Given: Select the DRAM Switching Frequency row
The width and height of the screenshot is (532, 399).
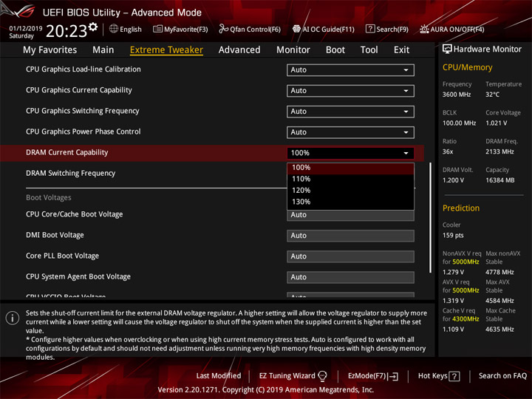Looking at the screenshot, I should point(71,174).
